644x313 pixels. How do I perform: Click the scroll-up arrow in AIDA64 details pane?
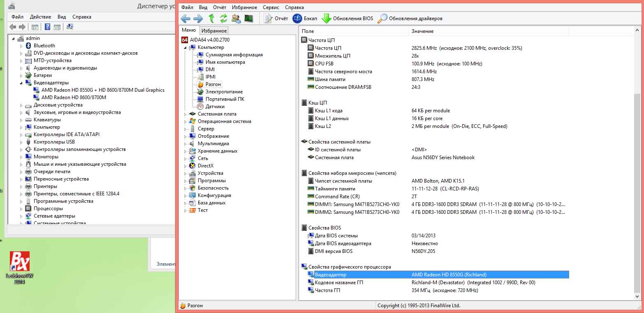637,30
